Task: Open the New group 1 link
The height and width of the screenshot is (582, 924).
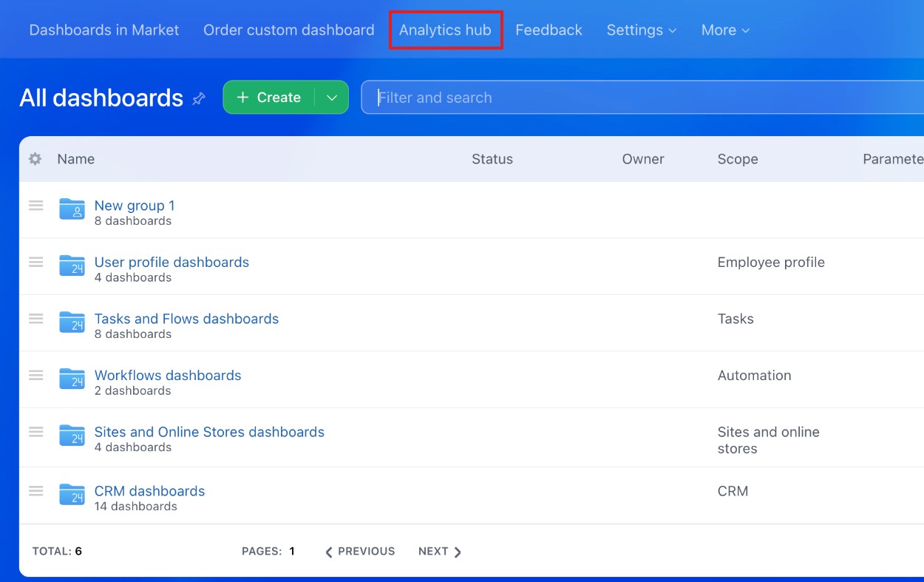Action: pos(135,206)
